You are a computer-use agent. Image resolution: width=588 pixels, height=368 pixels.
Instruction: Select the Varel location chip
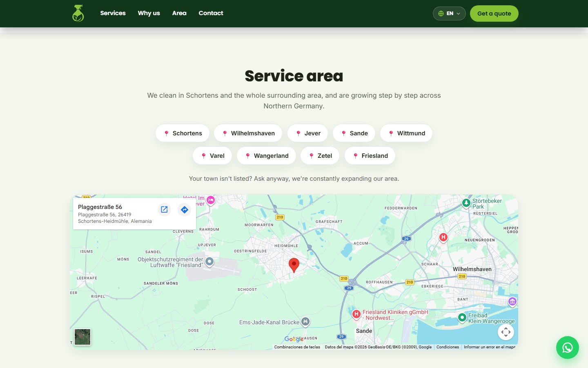click(212, 156)
